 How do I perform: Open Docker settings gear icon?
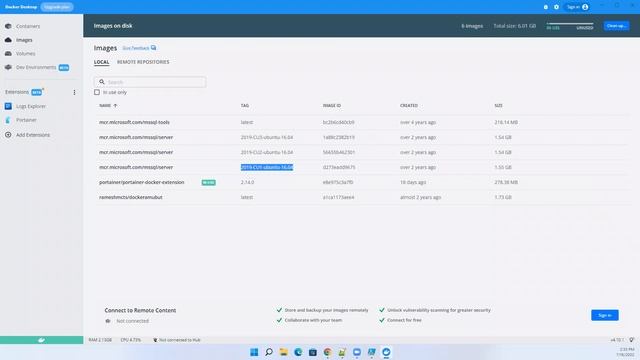point(556,7)
